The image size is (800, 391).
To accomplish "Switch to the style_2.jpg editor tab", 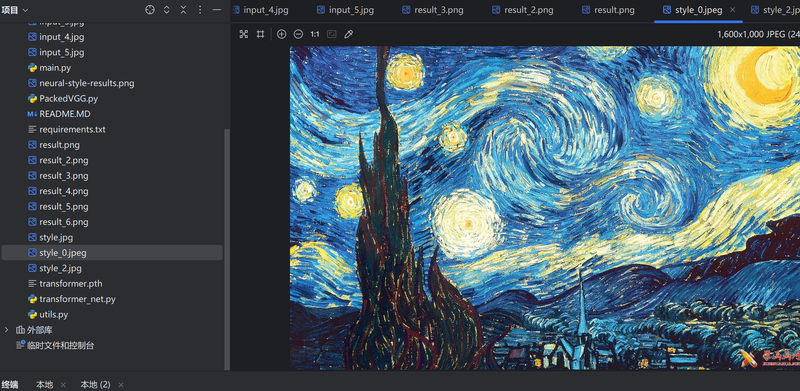I will click(x=774, y=10).
